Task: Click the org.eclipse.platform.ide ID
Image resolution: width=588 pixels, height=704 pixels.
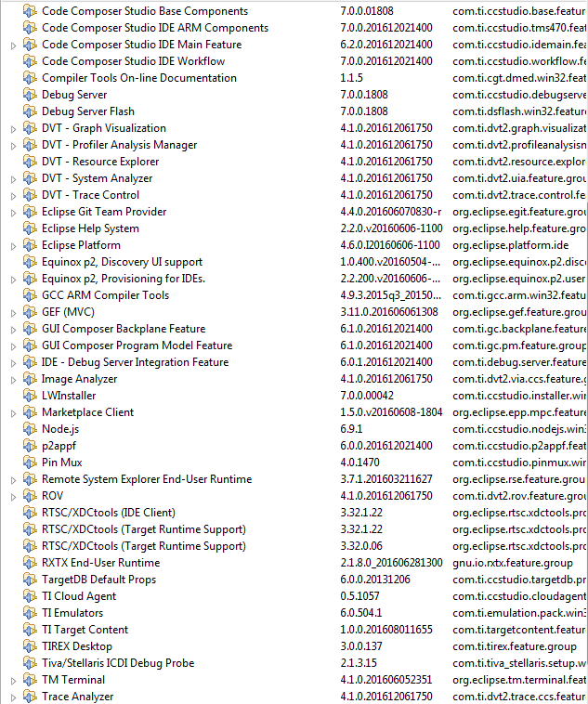Action: coord(511,245)
